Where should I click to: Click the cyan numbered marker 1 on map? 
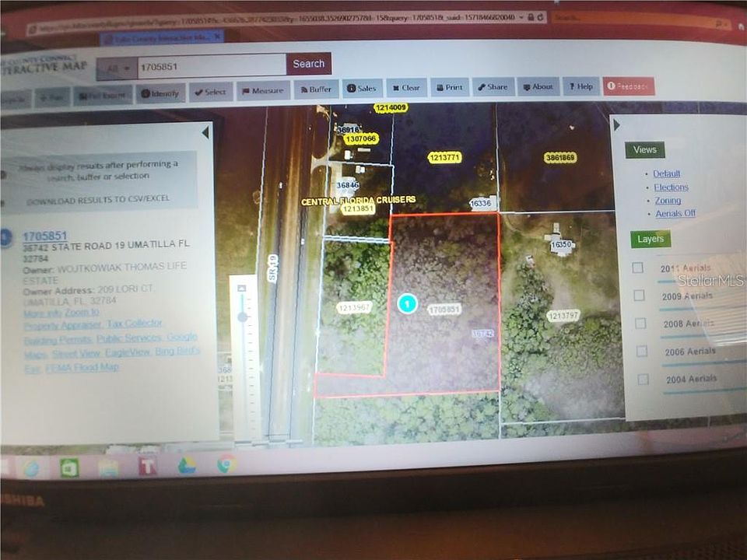[x=407, y=303]
